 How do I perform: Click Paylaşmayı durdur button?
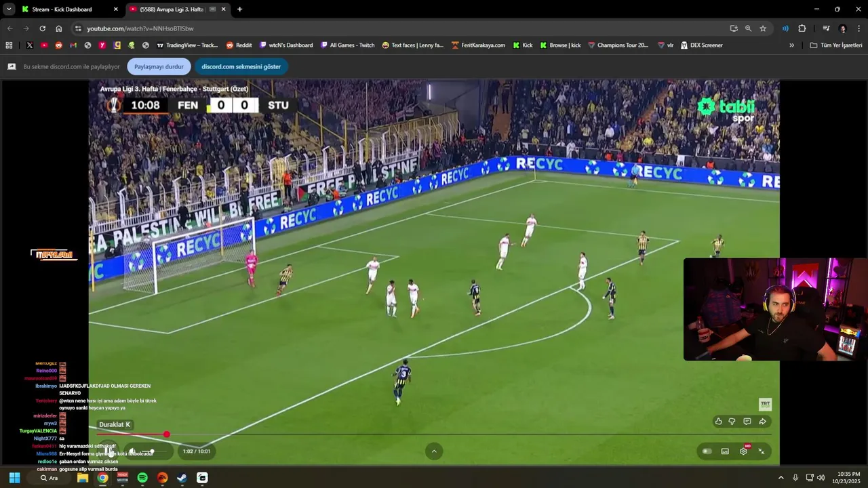tap(159, 66)
